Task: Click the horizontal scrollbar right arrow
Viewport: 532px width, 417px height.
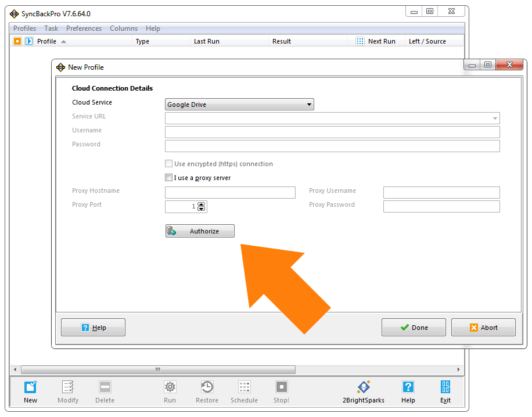Action: (458, 369)
